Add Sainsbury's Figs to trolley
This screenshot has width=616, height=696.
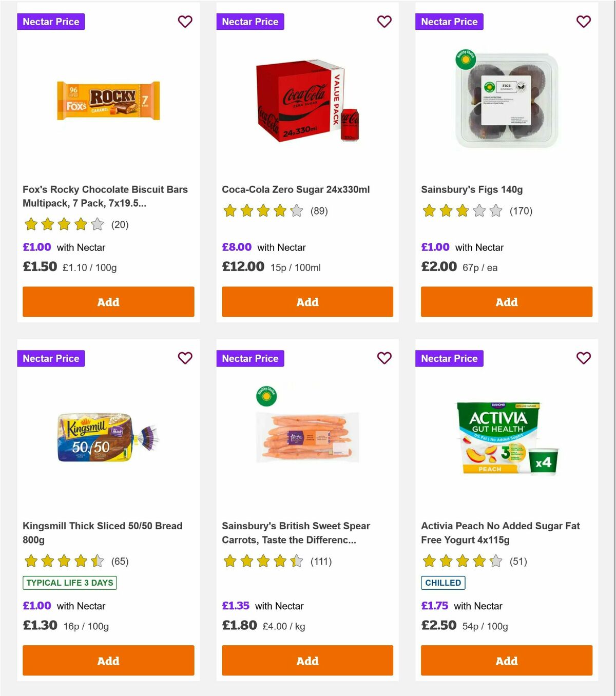click(x=506, y=302)
